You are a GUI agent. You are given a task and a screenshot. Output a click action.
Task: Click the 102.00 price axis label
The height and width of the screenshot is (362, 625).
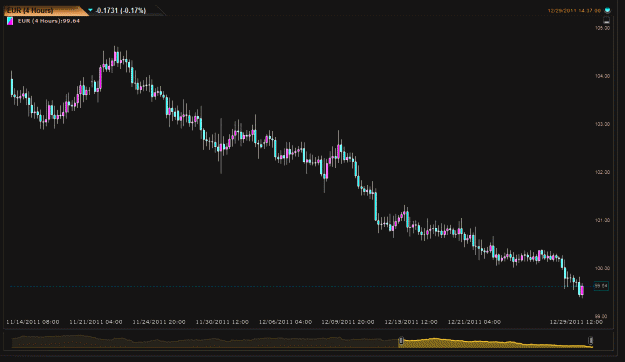(602, 172)
